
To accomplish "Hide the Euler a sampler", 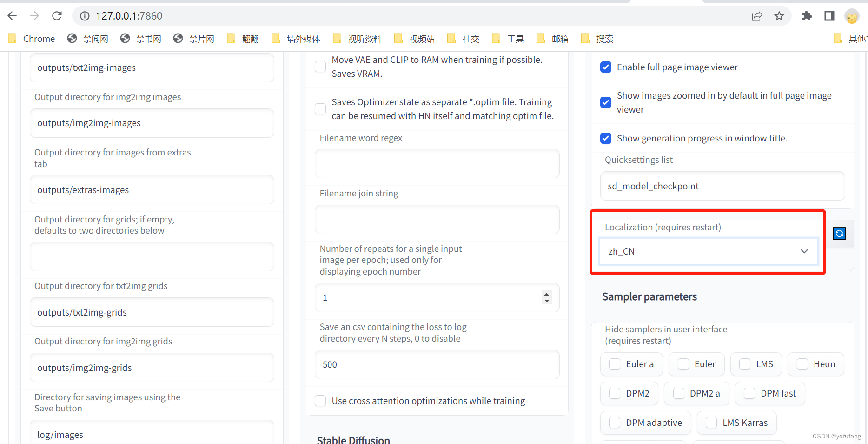I will pyautogui.click(x=615, y=364).
